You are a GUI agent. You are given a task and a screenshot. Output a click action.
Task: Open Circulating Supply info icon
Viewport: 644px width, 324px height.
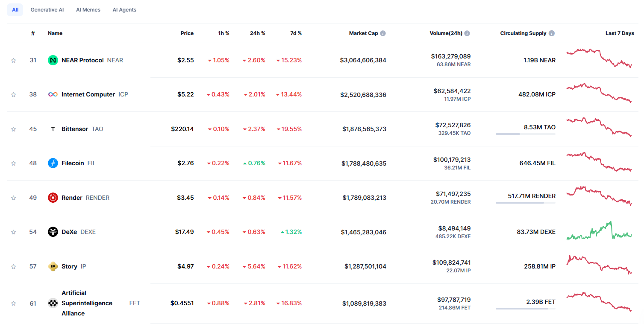pyautogui.click(x=552, y=33)
